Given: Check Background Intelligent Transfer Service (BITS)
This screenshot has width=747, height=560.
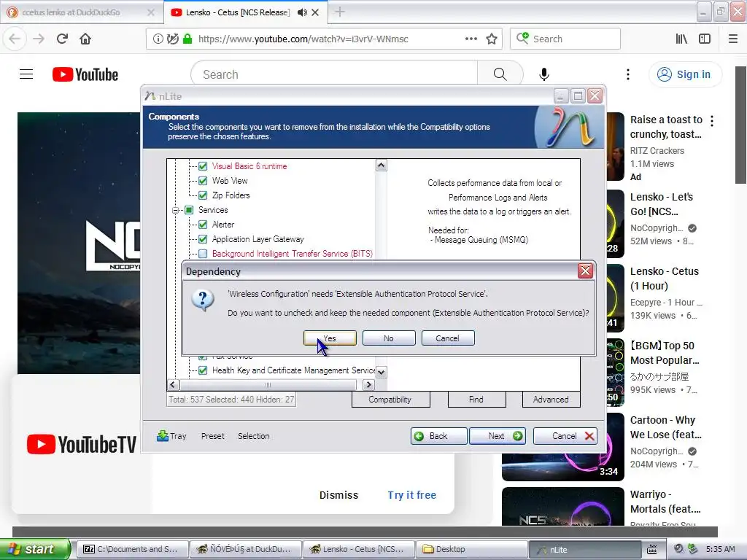Looking at the screenshot, I should pos(203,254).
